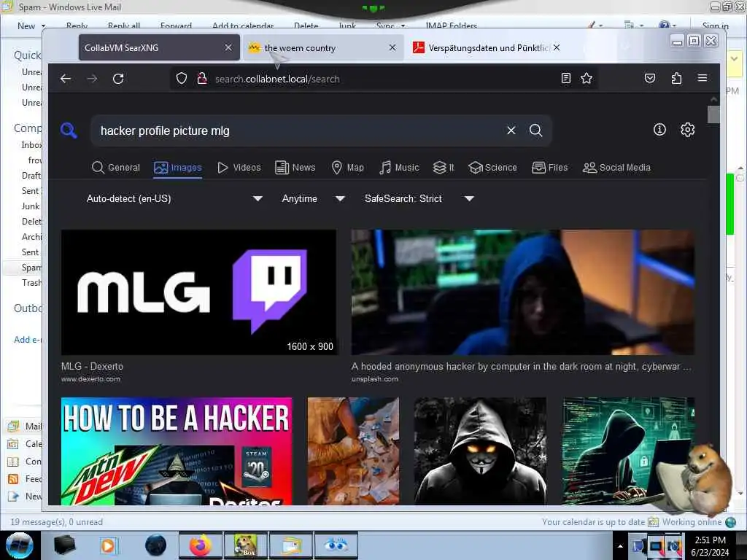Click the hacker profile picture mlg search field
Image resolution: width=747 pixels, height=560 pixels.
click(x=298, y=131)
